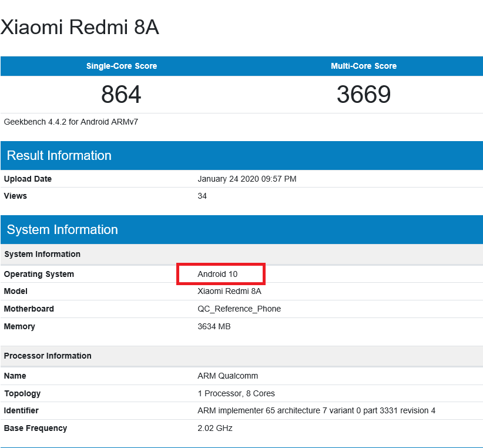Click the Operating System label

click(x=39, y=274)
